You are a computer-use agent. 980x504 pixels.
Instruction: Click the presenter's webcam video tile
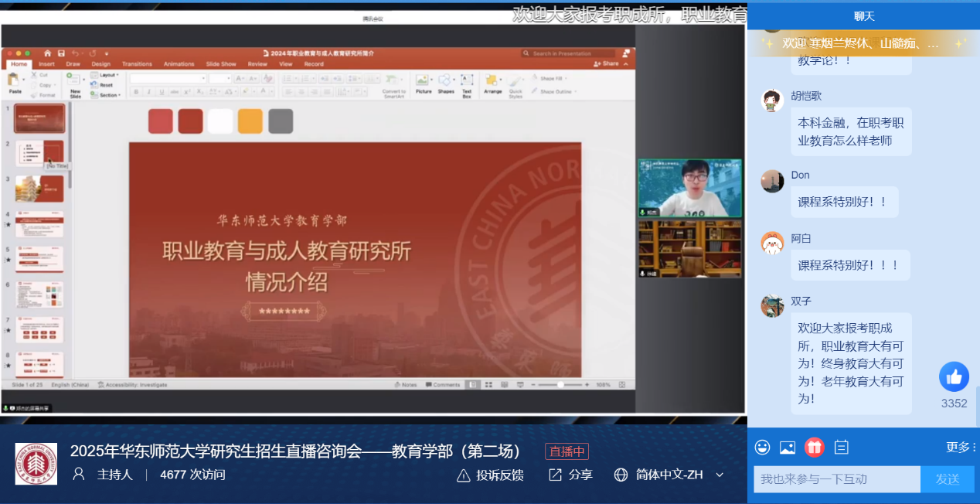689,188
